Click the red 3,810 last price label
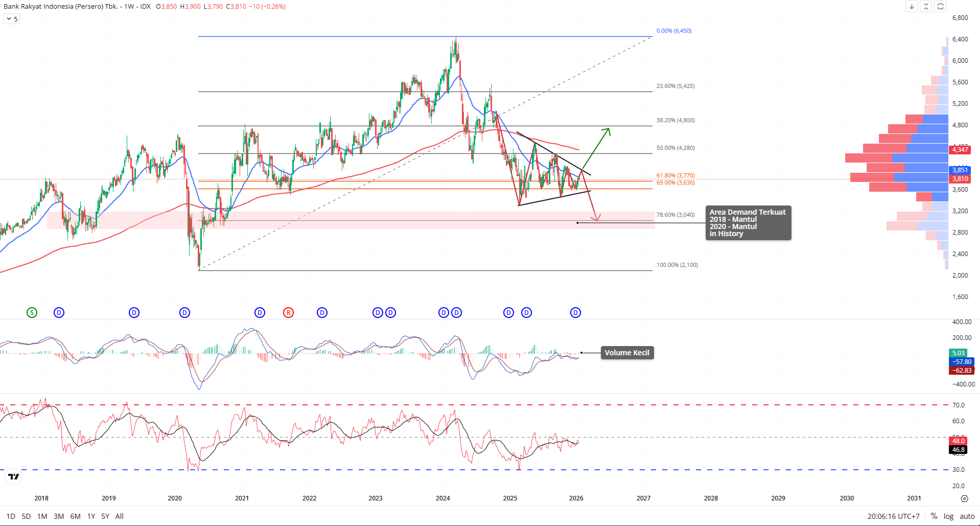The width and height of the screenshot is (980, 526). pyautogui.click(x=960, y=179)
